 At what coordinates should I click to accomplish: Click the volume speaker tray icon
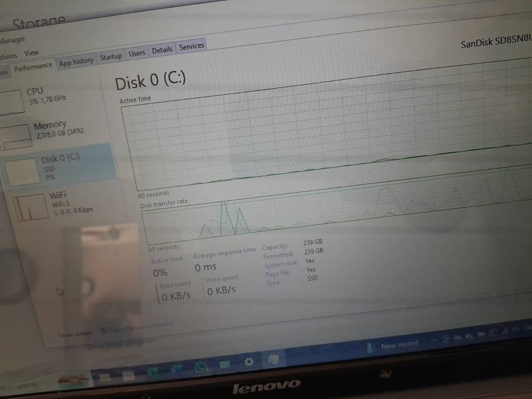click(x=514, y=329)
